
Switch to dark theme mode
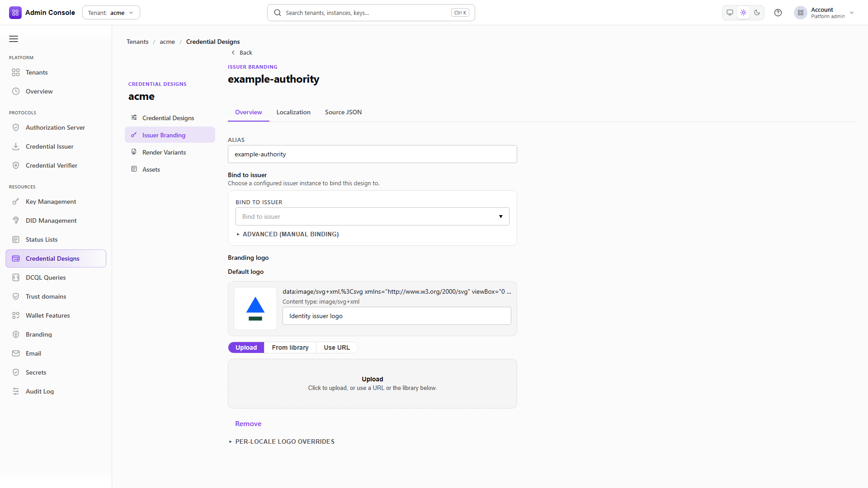point(757,13)
